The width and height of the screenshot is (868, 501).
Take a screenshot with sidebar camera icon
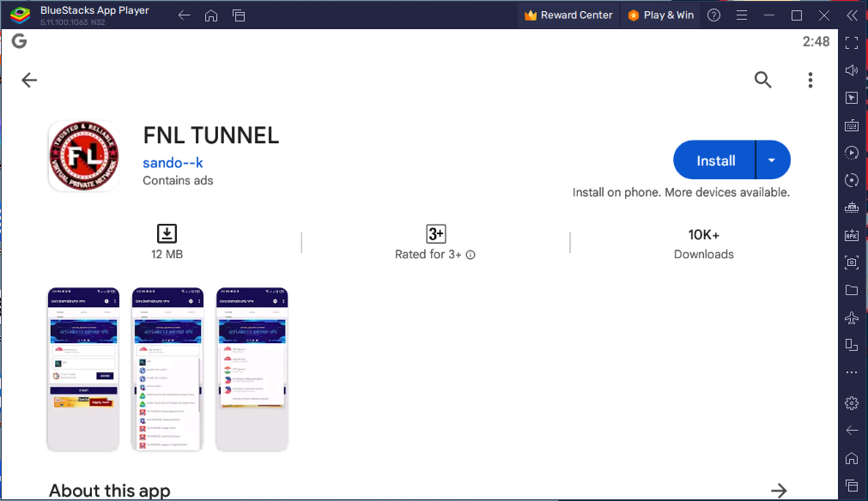coord(852,263)
